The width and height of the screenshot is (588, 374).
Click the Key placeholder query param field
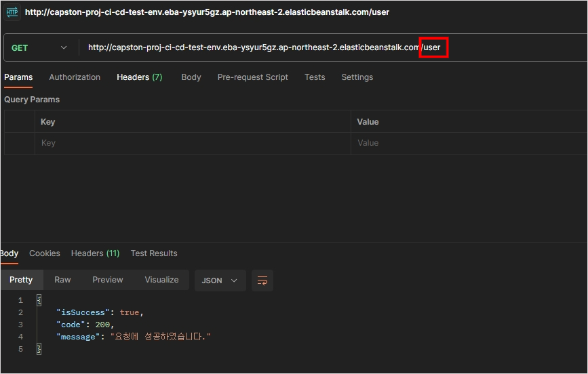[x=193, y=143]
